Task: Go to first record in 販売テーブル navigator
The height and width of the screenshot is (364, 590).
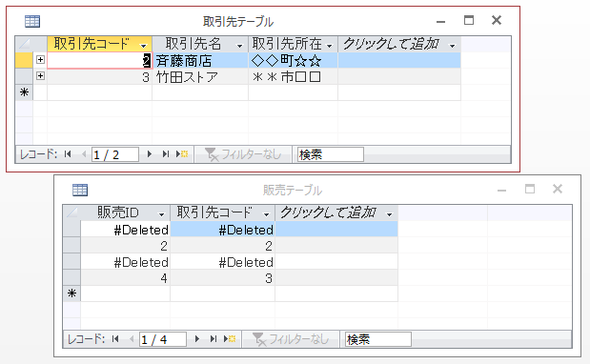Action: tap(115, 339)
